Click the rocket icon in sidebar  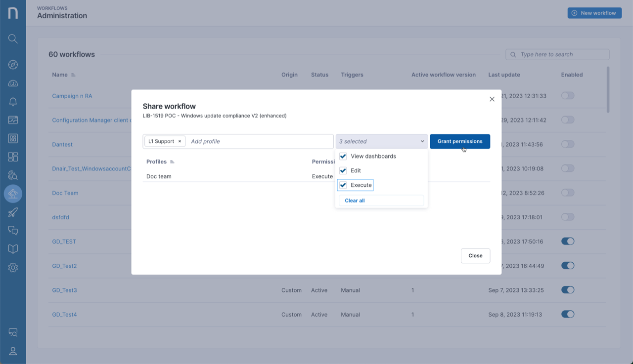[13, 212]
